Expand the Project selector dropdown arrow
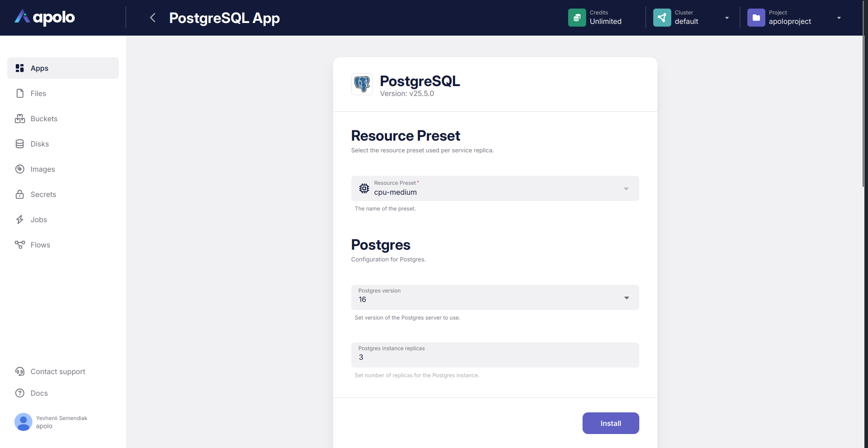The image size is (868, 448). point(839,18)
